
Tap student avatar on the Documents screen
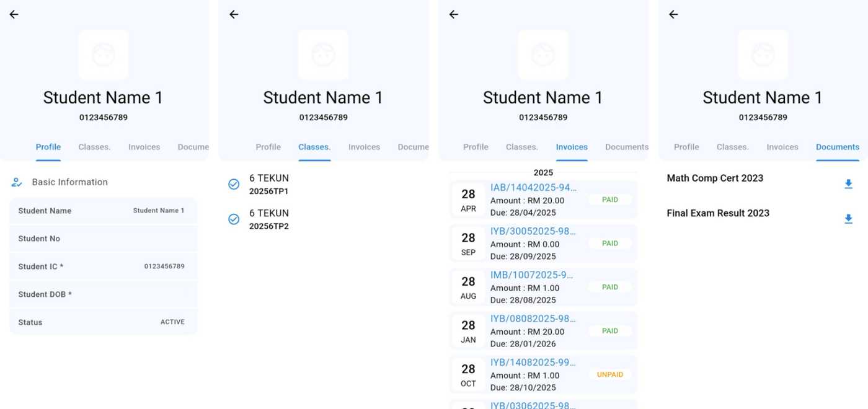tap(763, 55)
